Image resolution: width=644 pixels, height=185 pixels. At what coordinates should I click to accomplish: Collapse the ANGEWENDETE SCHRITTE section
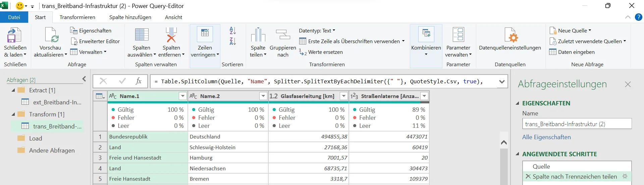pyautogui.click(x=517, y=154)
